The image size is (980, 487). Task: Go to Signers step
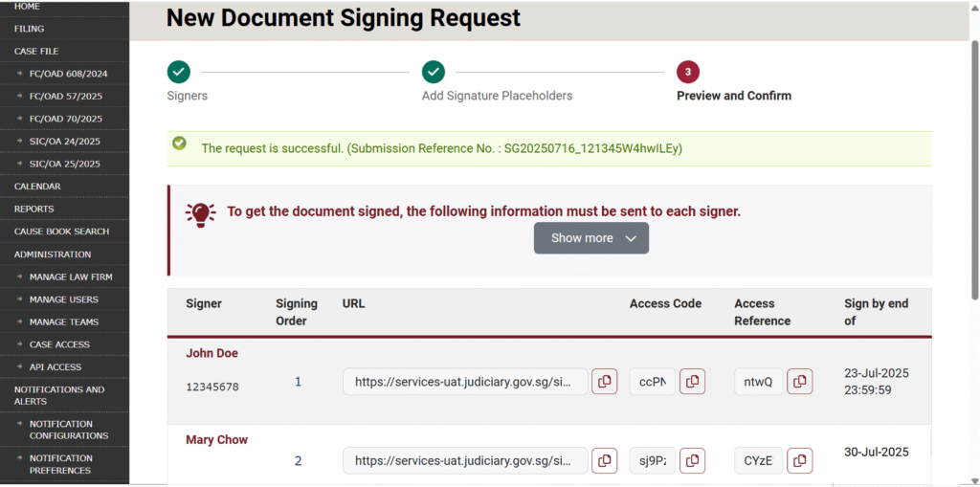(179, 72)
